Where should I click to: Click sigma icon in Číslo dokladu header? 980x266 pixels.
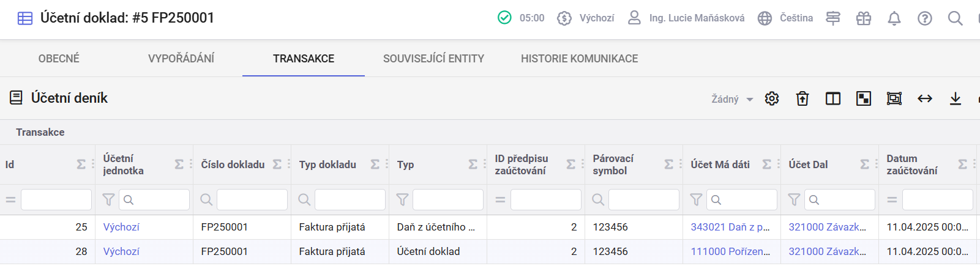point(277,164)
